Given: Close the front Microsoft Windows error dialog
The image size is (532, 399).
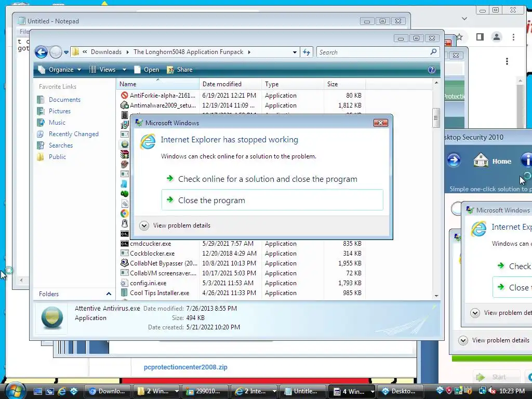Looking at the screenshot, I should pyautogui.click(x=380, y=123).
